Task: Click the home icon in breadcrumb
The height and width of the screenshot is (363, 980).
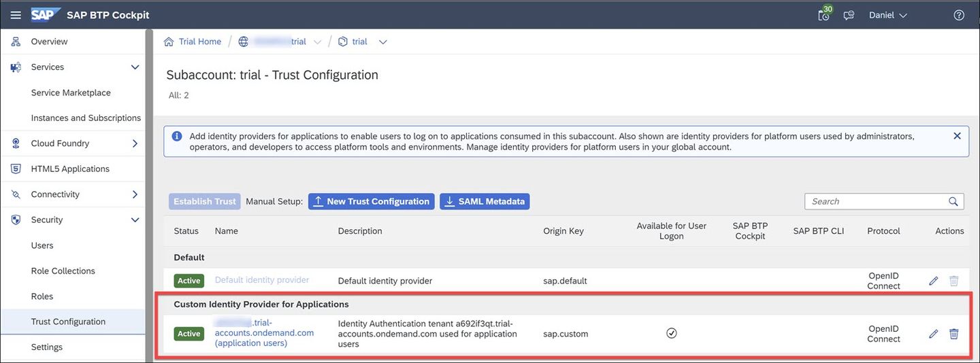Action: 169,41
